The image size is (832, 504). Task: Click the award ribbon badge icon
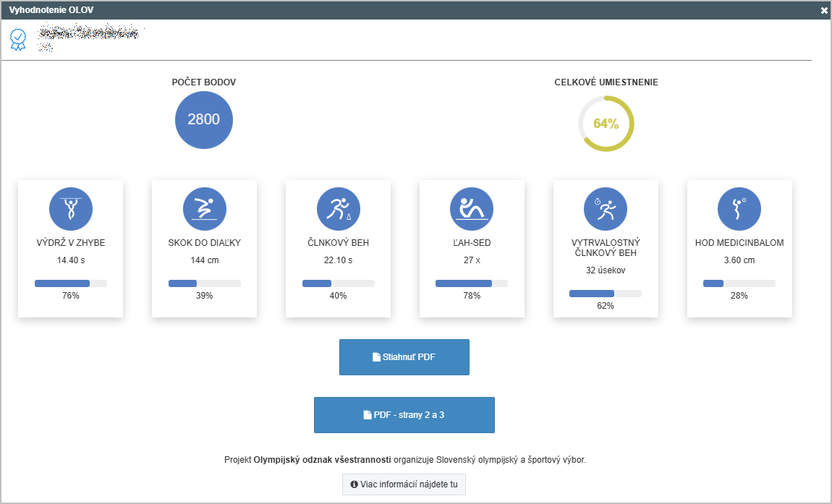tap(18, 39)
